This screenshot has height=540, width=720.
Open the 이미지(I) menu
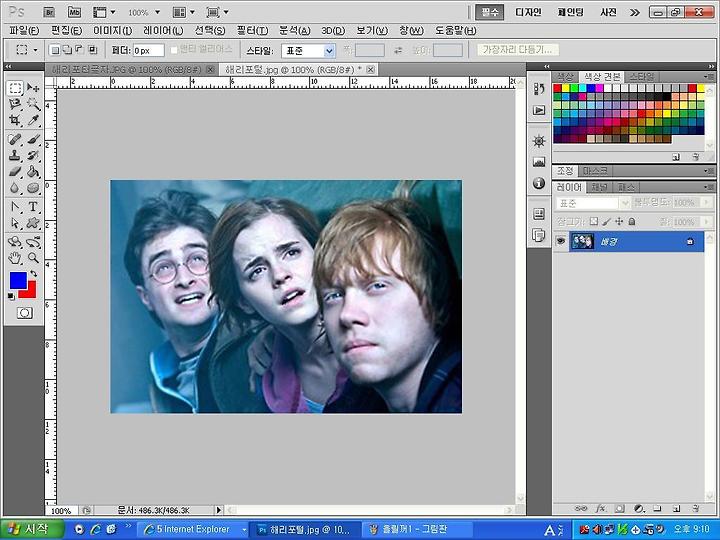click(112, 31)
